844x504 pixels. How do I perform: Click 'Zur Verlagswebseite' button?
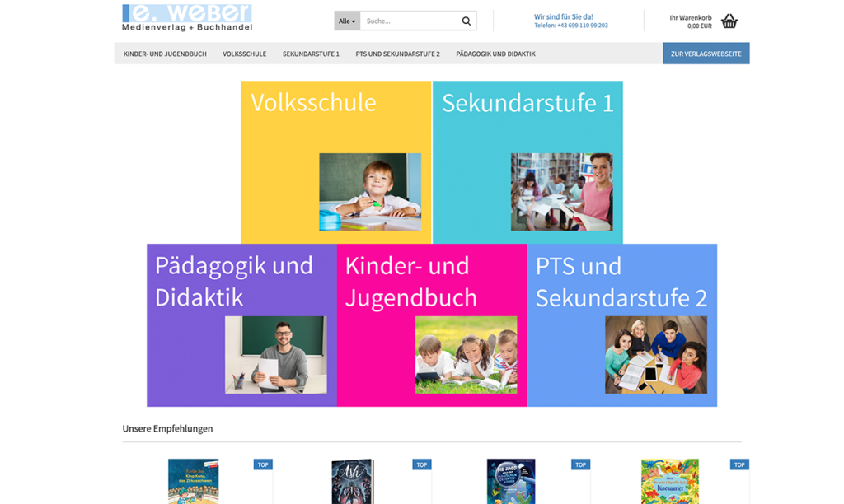706,54
